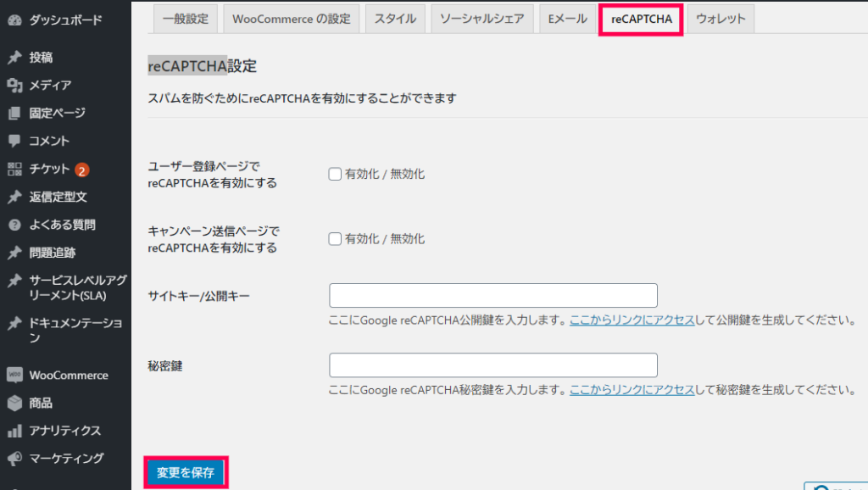
Task: Click the pin icon next to ドキュメンテーション
Action: [15, 323]
